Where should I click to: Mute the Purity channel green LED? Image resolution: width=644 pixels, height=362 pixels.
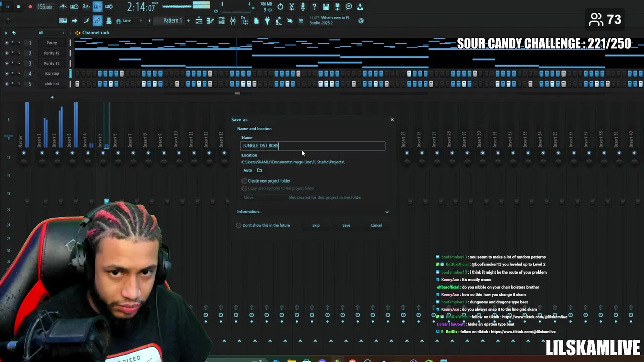[7, 43]
